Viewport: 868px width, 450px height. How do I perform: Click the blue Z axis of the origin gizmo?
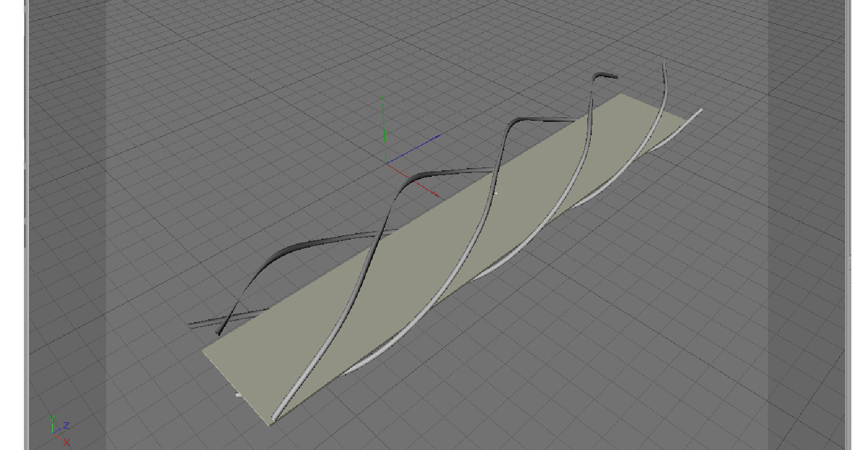(413, 149)
